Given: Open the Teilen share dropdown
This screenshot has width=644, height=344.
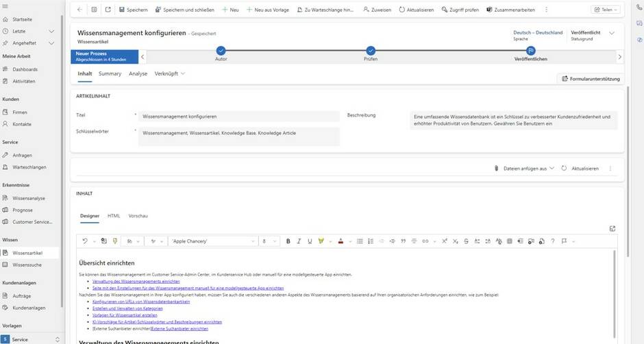Looking at the screenshot, I should point(606,10).
